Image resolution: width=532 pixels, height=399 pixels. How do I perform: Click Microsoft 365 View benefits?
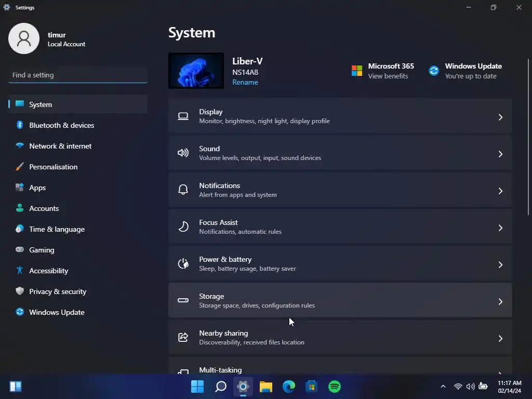pos(388,76)
